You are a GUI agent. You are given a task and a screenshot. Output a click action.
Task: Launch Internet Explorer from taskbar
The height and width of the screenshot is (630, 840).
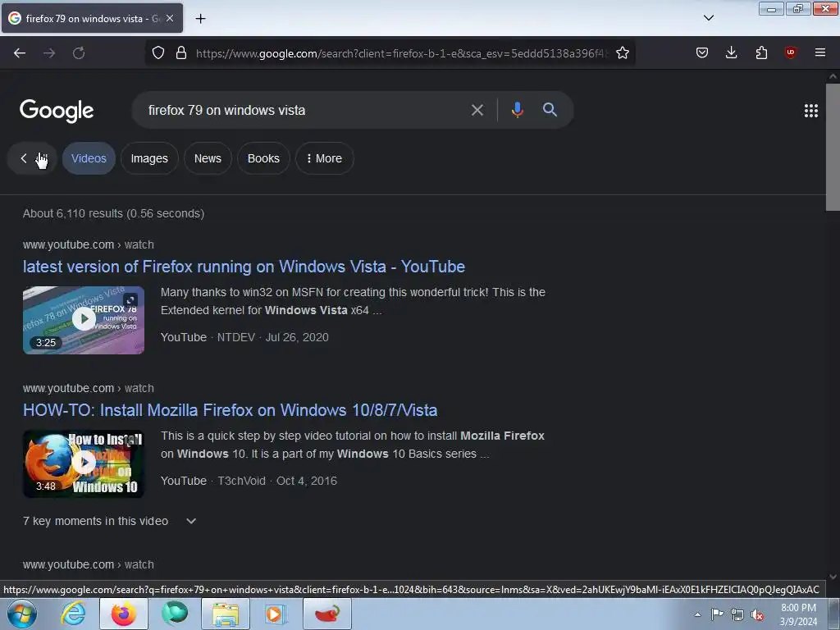[x=73, y=614]
